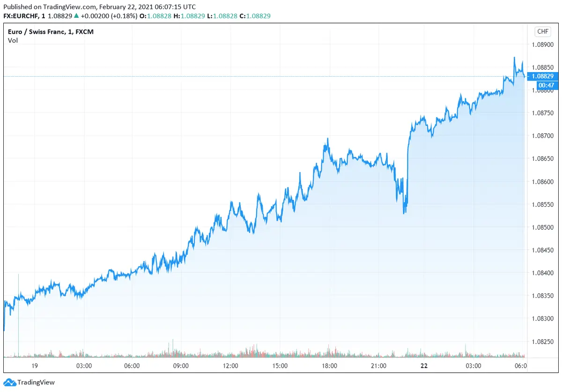This screenshot has height=392, width=562.
Task: Click the 19 date marker on time axis
Action: coord(34,365)
